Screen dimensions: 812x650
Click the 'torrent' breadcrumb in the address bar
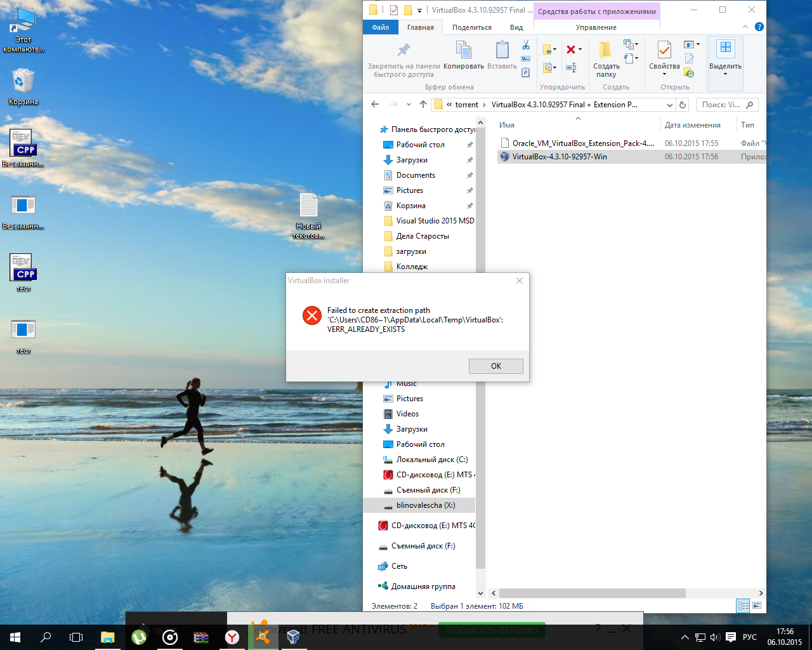(467, 105)
